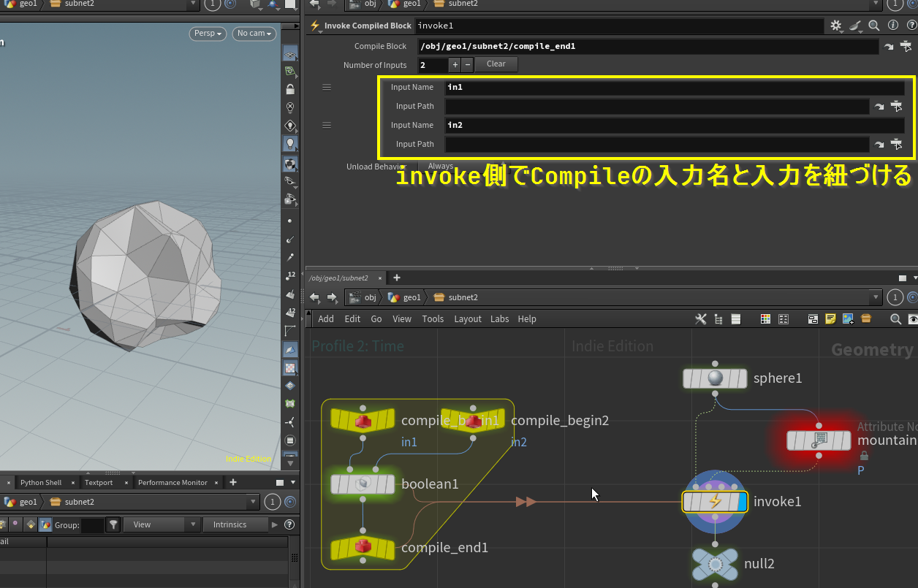The width and height of the screenshot is (918, 588).
Task: Jump to operator for in1 Input Path
Action: pos(879,107)
